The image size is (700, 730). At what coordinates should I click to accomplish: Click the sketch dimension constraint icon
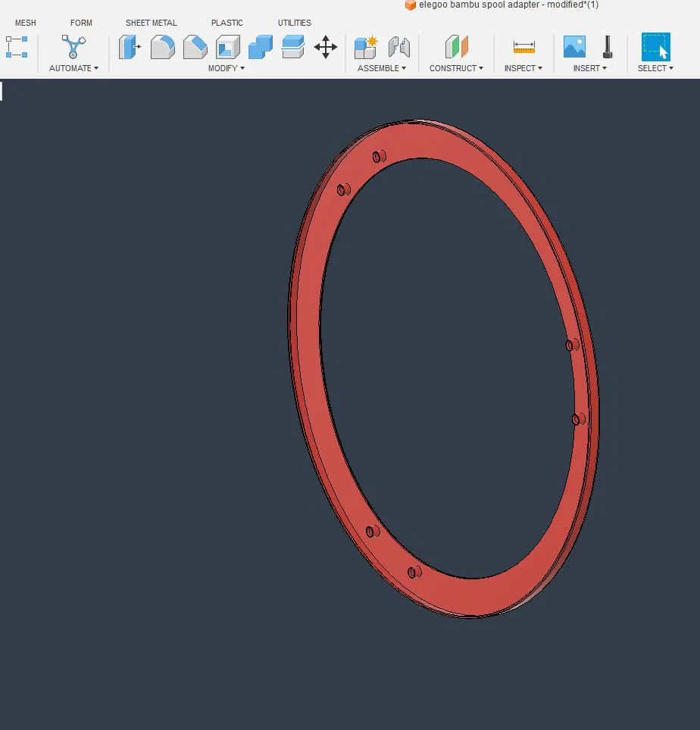[17, 47]
